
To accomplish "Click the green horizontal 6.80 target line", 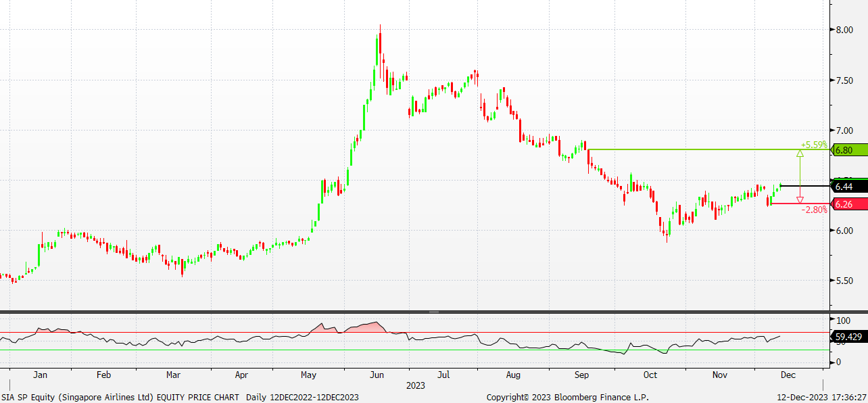I will (x=708, y=149).
